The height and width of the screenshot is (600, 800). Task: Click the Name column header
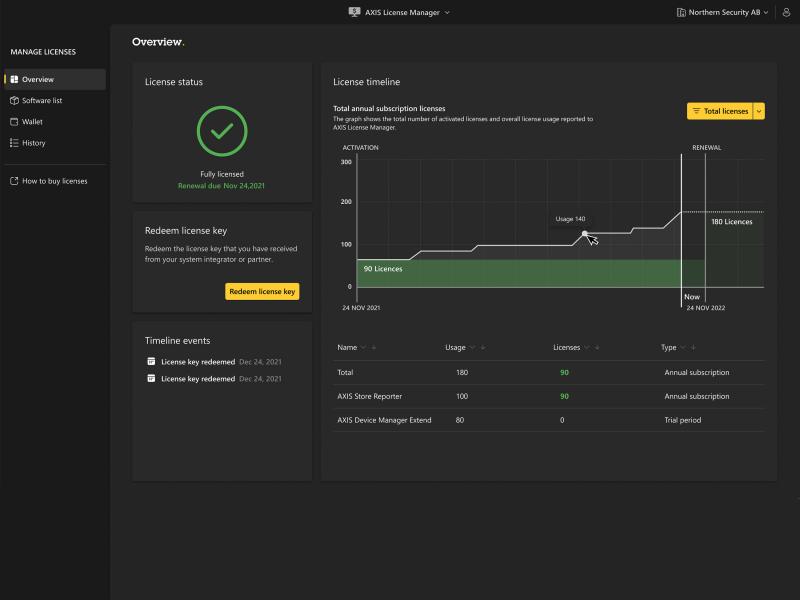click(x=347, y=347)
